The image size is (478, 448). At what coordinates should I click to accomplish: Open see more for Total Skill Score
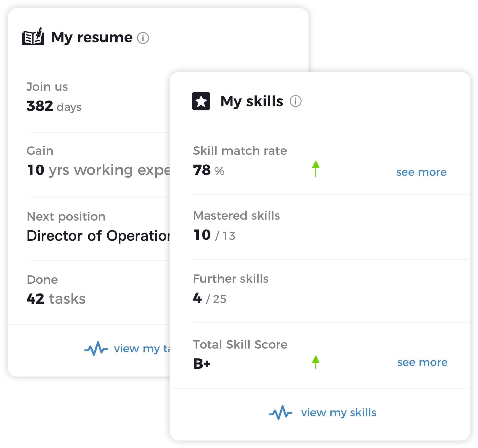422,362
